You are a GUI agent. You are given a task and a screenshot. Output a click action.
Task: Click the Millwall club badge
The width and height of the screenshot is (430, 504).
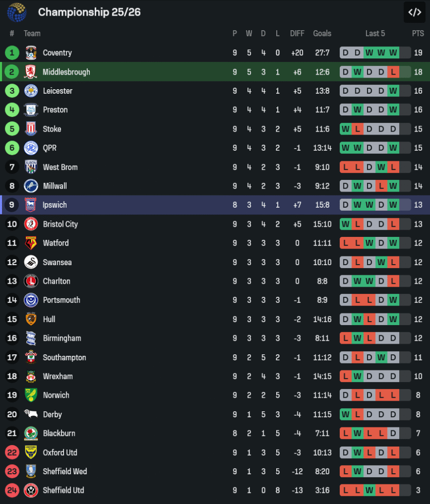31,186
